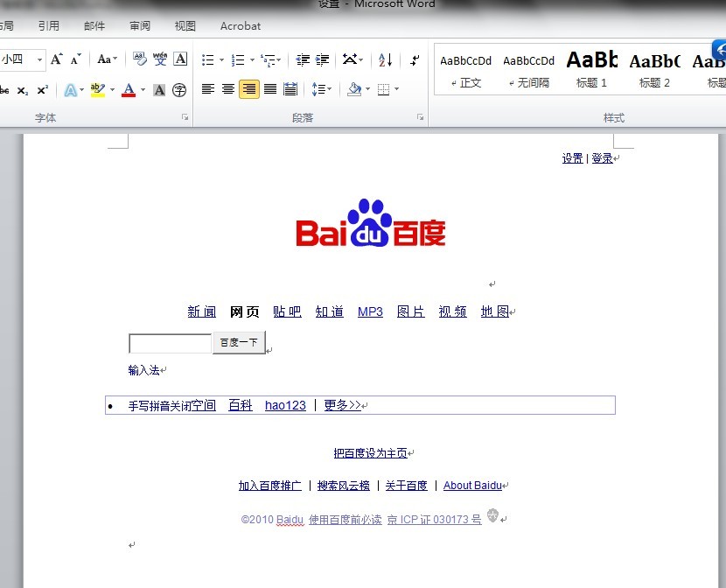
Task: Insert enclosed character (circled 字 icon)
Action: [x=179, y=90]
